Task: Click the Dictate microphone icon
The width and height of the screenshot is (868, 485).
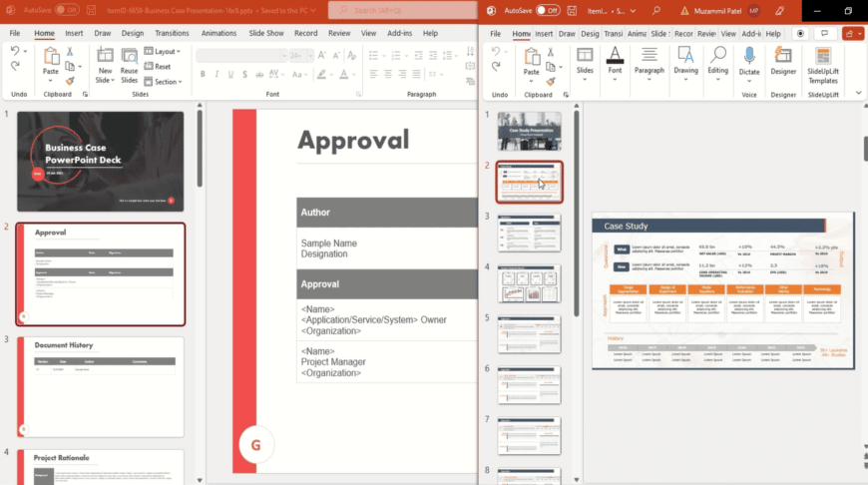Action: (749, 55)
